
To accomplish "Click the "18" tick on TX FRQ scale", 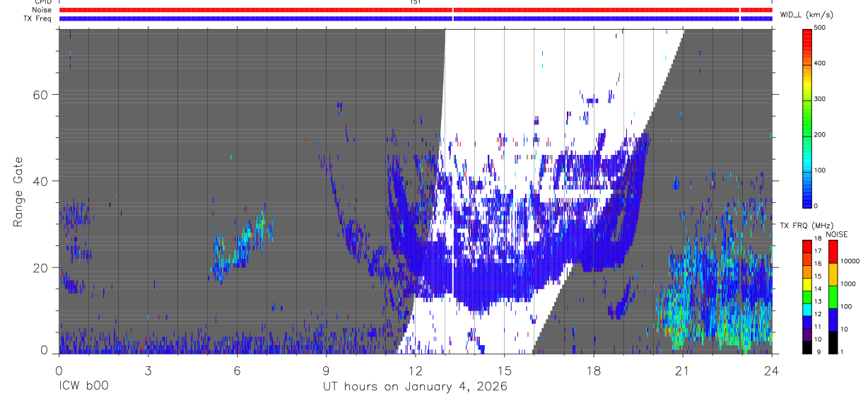I will click(x=819, y=240).
